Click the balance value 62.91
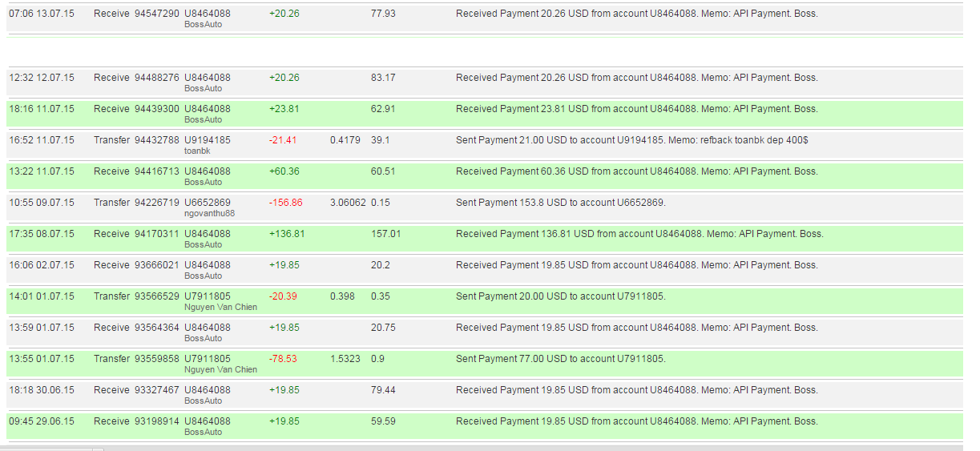Viewport: 980px width, 451px height. (x=383, y=109)
